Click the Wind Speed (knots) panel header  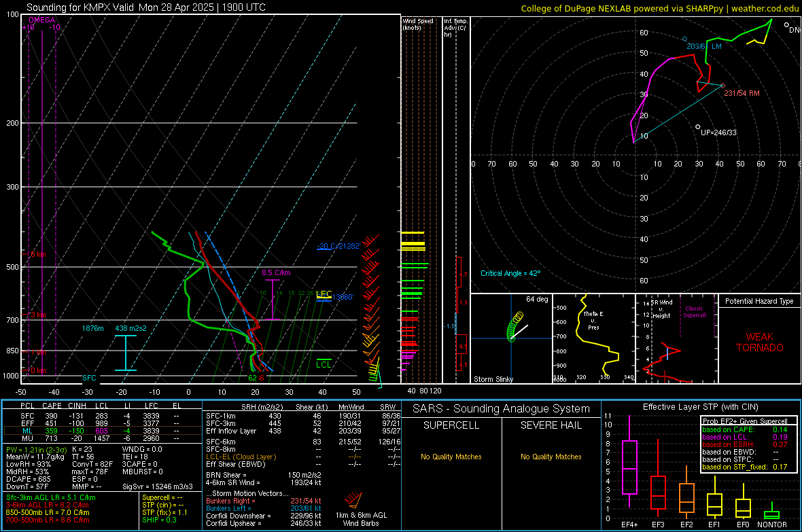tap(418, 24)
